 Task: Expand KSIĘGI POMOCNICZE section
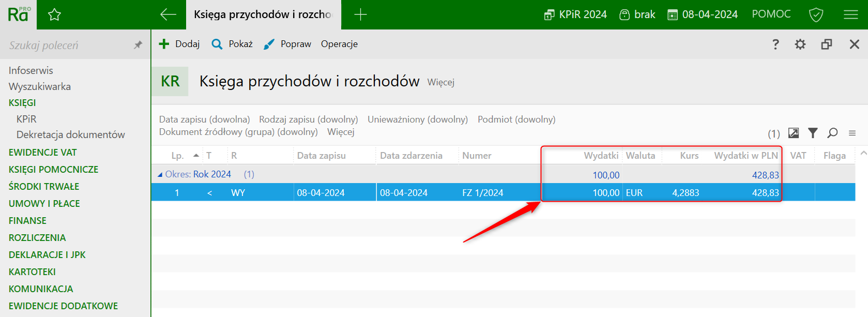(x=53, y=170)
